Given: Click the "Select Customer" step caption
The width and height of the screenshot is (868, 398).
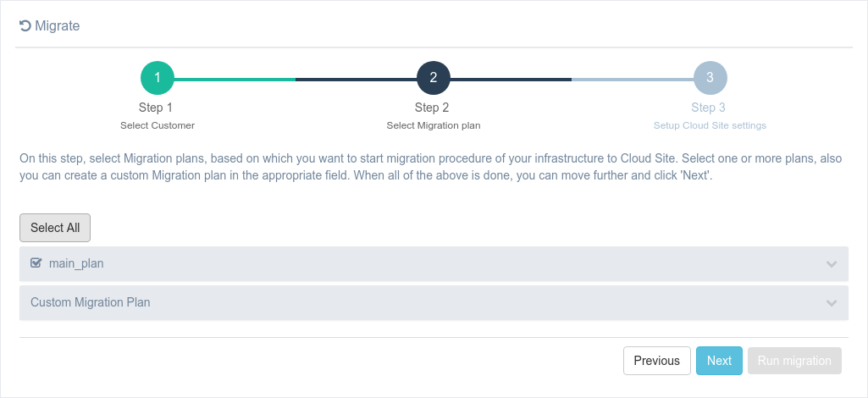Looking at the screenshot, I should [158, 125].
